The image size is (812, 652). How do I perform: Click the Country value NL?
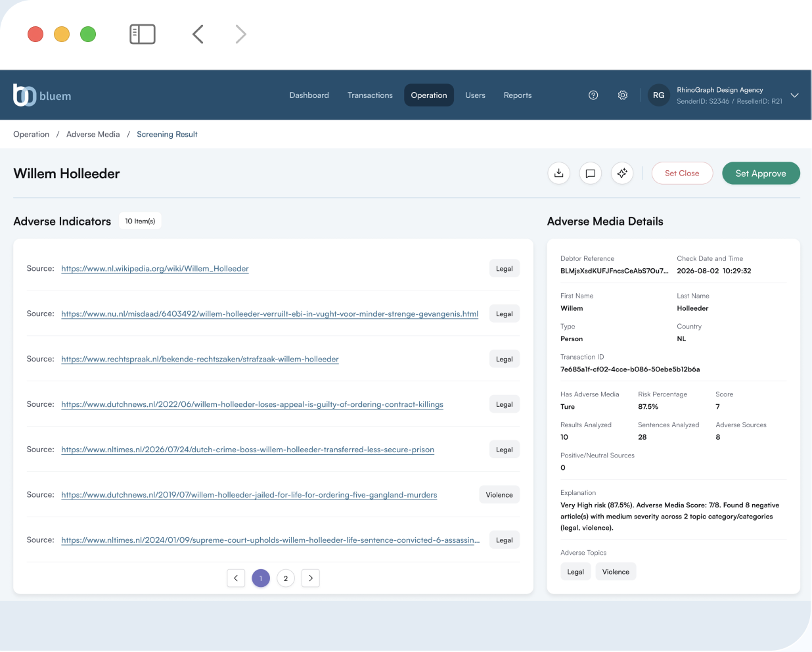tap(681, 339)
